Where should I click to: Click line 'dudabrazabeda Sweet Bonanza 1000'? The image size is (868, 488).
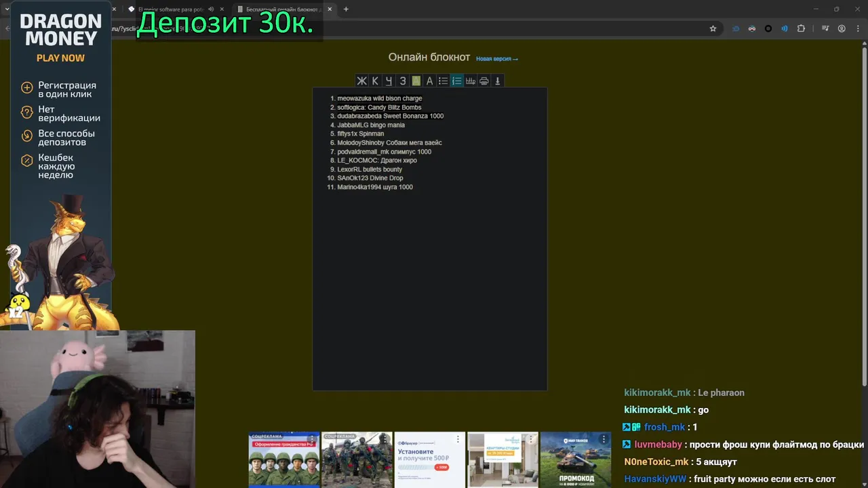[391, 116]
